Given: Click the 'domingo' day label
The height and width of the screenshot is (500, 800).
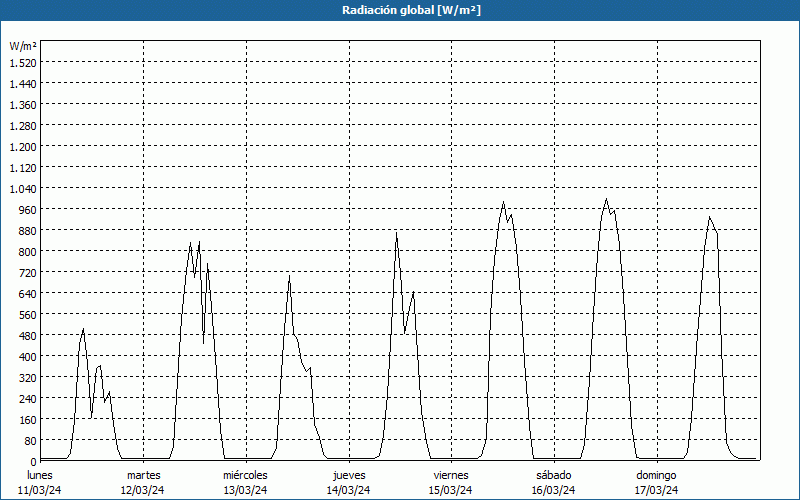Looking at the screenshot, I should point(656,475).
